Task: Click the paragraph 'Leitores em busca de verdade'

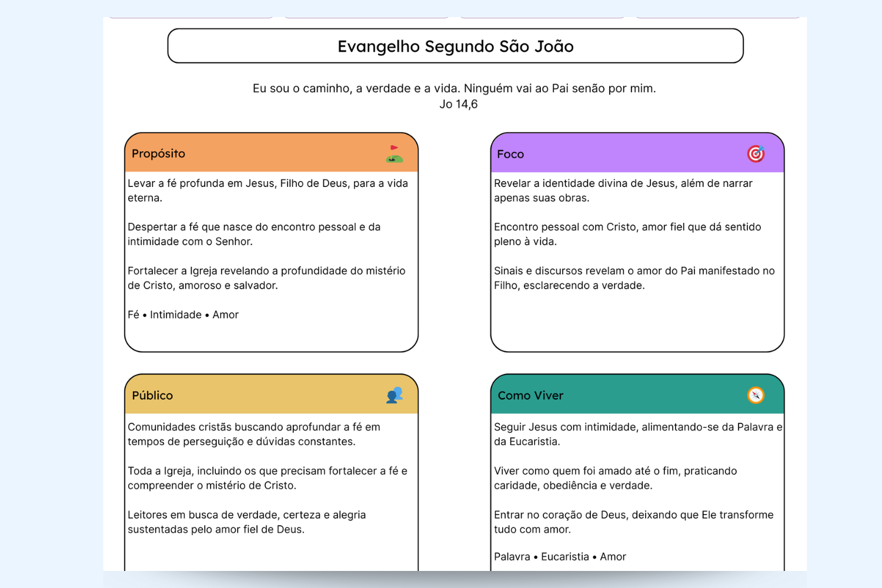Action: (247, 522)
